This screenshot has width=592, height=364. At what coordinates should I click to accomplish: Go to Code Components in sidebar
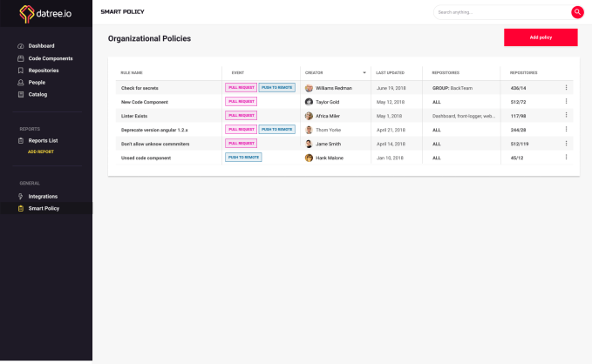click(50, 57)
